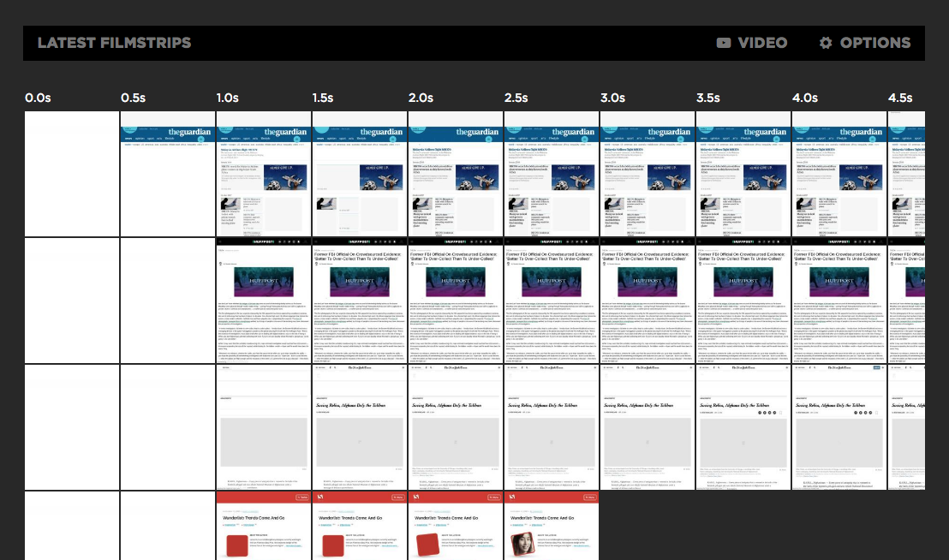The image size is (949, 560).
Task: Open red Wanderlist thumbnail at 2.0s
Action: [x=455, y=526]
